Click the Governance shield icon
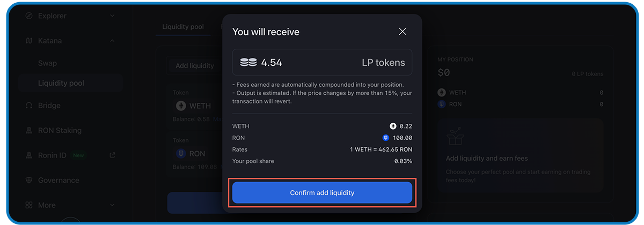This screenshot has width=644, height=225. tap(29, 181)
